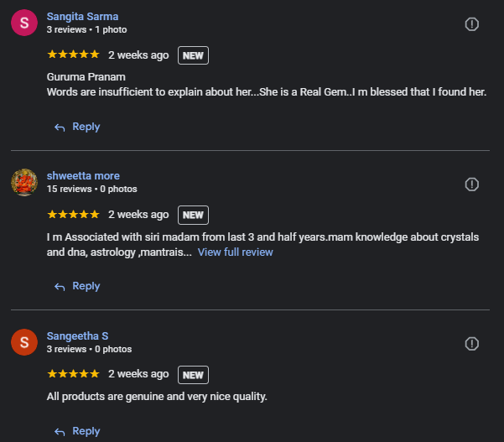
Task: Click Sangita Sarma's pink avatar icon
Action: click(24, 23)
